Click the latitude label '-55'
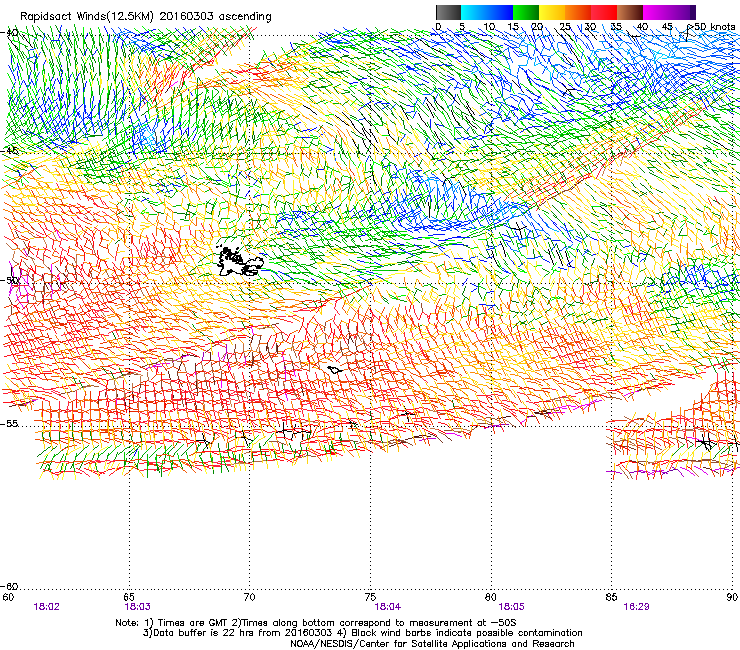 9,423
